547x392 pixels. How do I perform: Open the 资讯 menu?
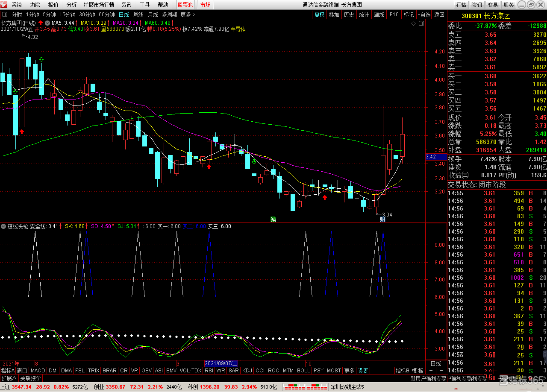[x=126, y=5]
